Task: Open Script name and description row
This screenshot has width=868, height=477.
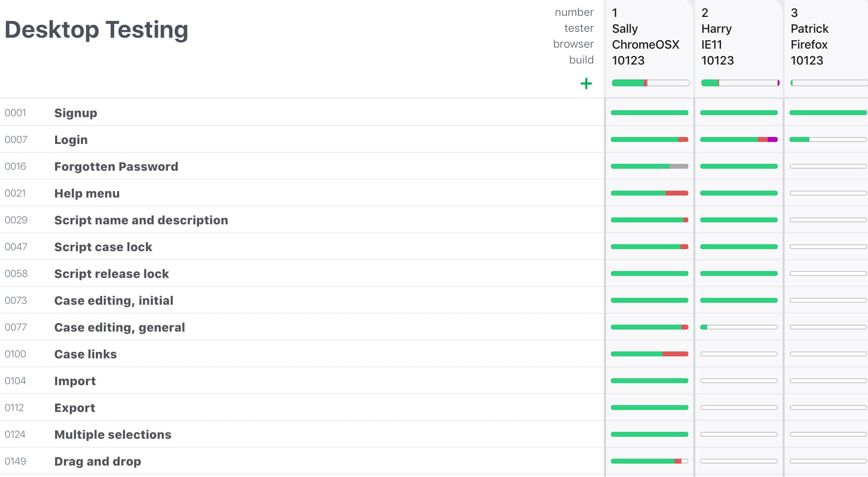Action: 302,220
